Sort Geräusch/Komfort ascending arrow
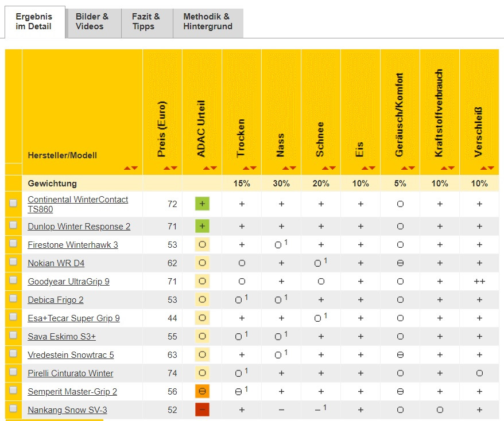The height and width of the screenshot is (421, 504). click(404, 168)
